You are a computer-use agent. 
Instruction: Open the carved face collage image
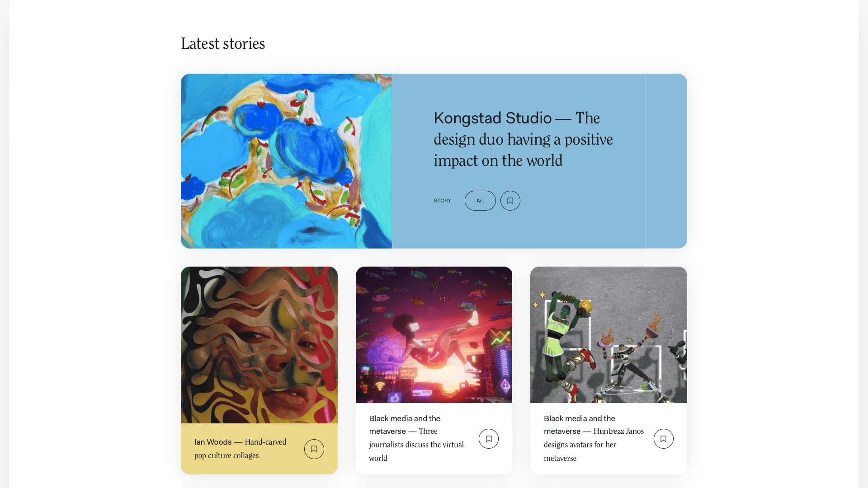259,345
